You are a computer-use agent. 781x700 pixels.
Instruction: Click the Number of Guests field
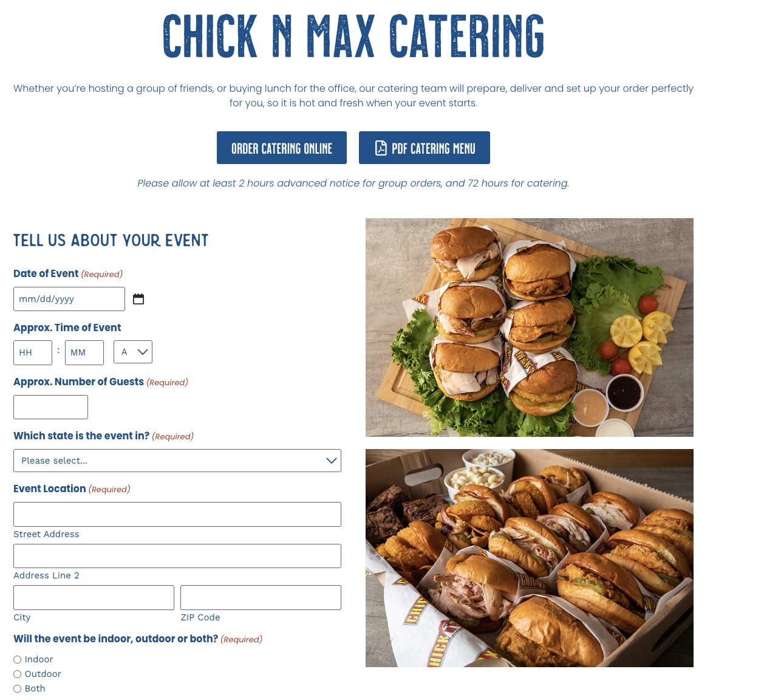pos(50,407)
